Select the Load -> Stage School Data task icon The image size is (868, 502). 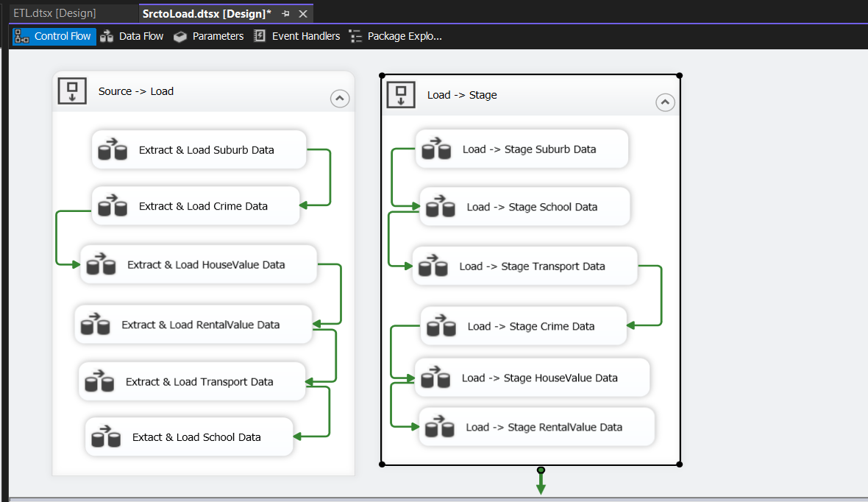click(x=439, y=207)
